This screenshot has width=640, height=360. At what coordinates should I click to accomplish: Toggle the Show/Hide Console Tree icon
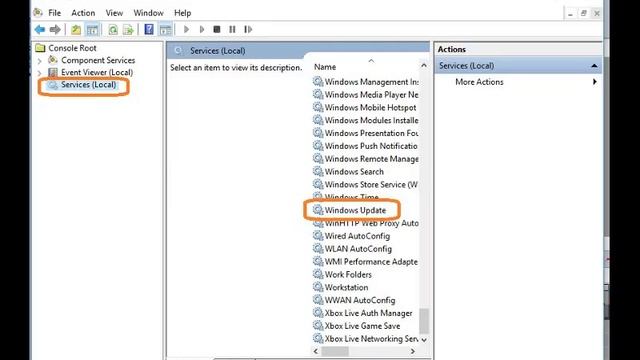tap(92, 29)
